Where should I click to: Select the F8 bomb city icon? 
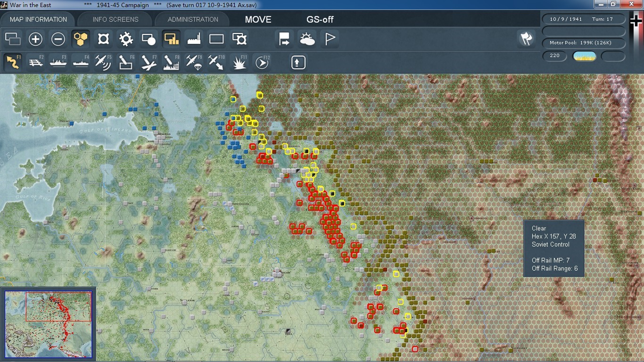(171, 62)
